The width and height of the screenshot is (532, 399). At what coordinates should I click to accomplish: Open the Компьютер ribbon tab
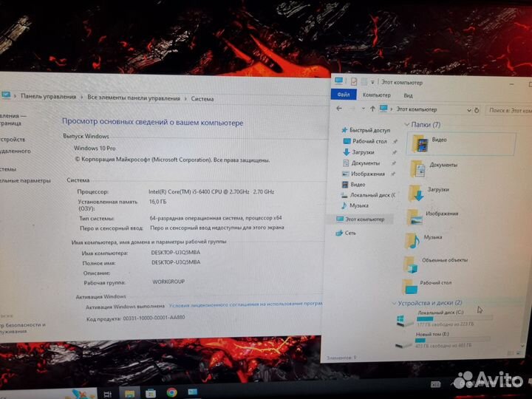point(376,95)
